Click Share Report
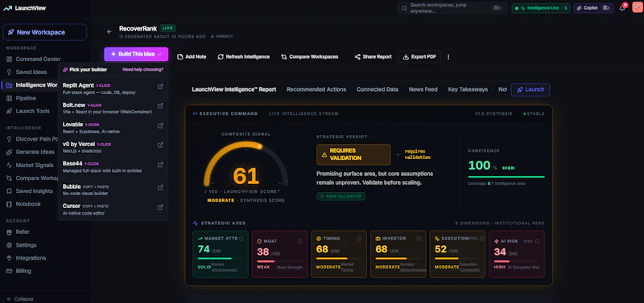 tap(373, 57)
